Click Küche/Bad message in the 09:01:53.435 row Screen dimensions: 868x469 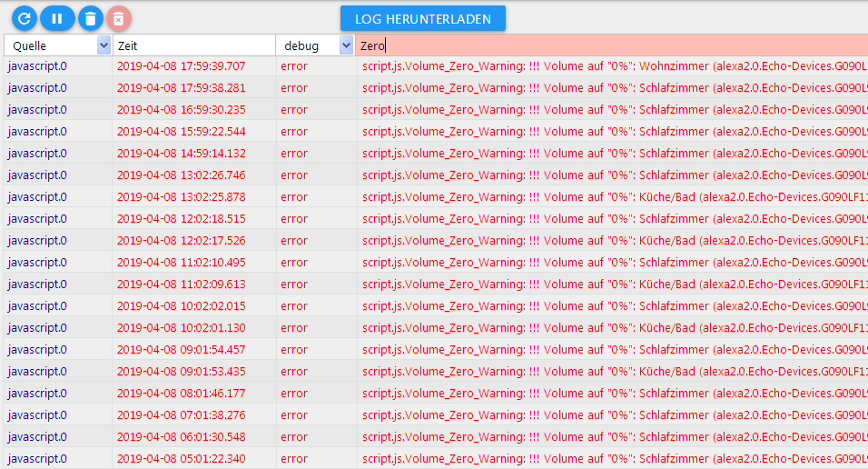click(615, 372)
